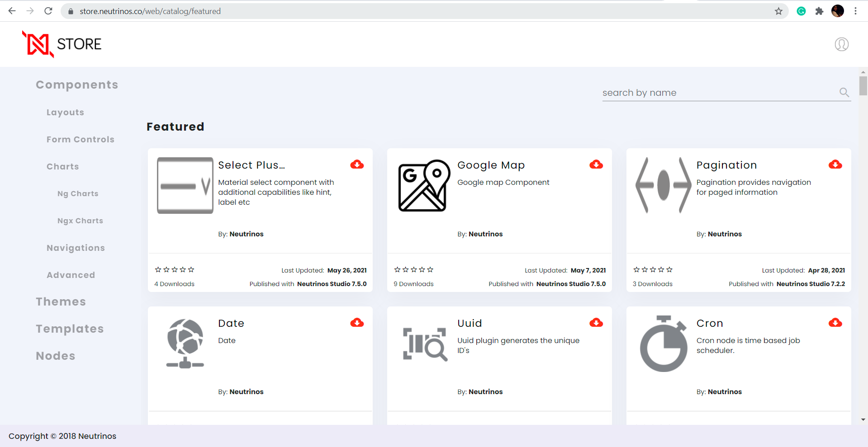Image resolution: width=868 pixels, height=447 pixels.
Task: Click the search magnifier icon
Action: point(844,93)
